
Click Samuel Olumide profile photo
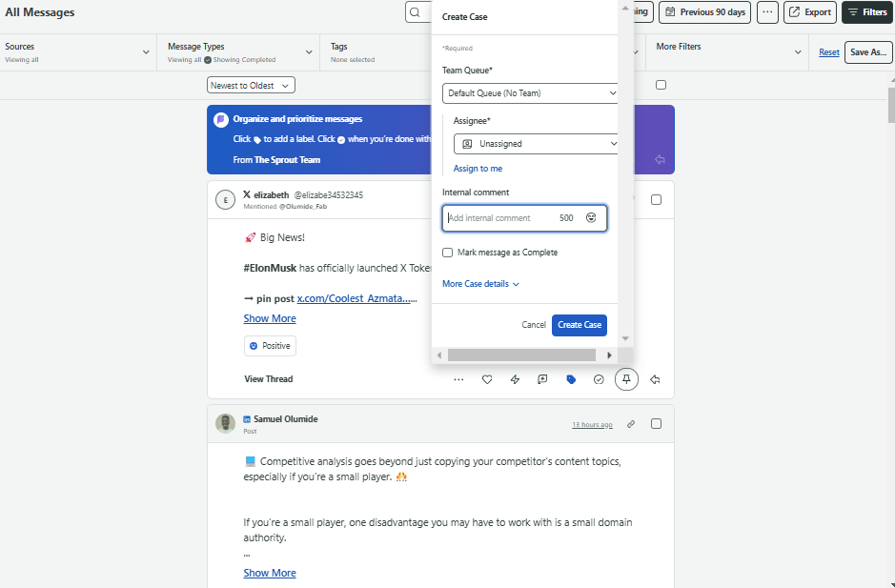click(226, 423)
